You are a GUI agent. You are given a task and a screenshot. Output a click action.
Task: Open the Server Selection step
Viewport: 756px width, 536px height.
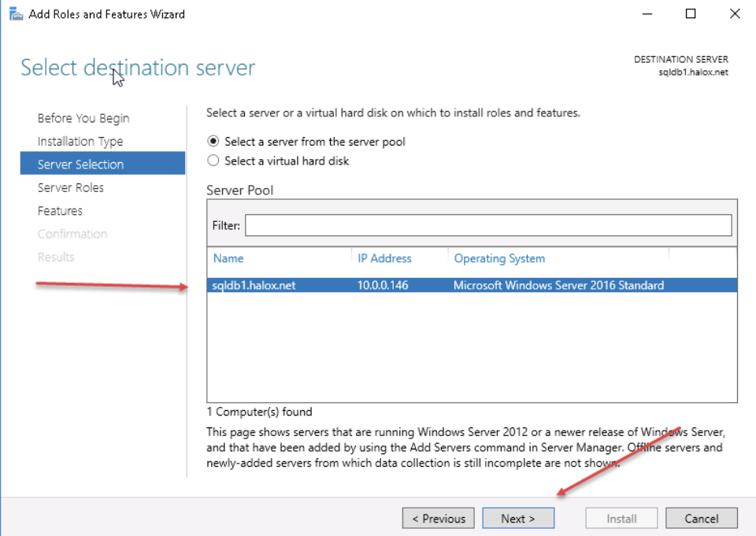(102, 164)
